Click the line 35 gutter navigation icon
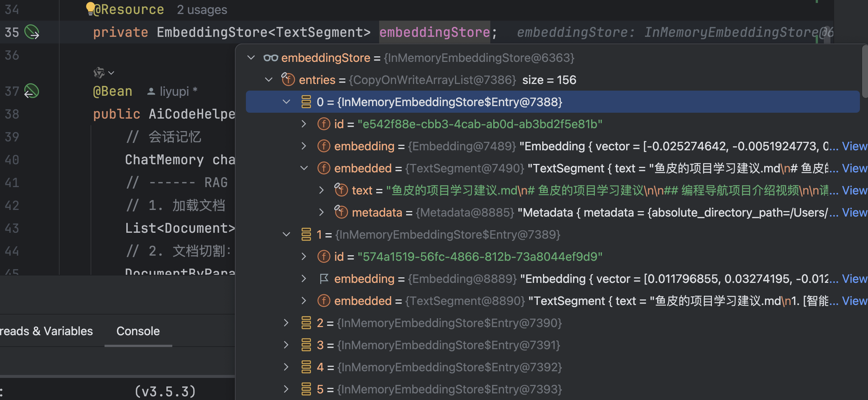 [x=32, y=32]
